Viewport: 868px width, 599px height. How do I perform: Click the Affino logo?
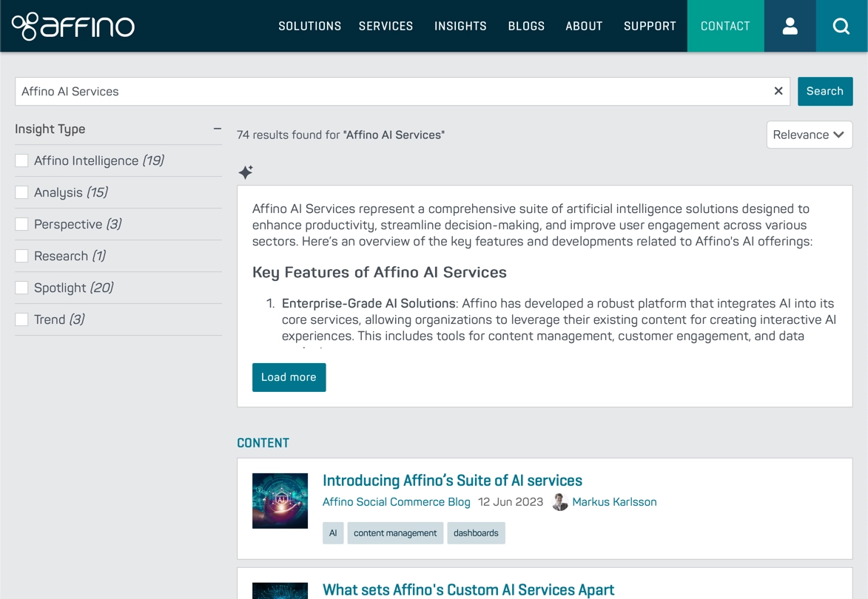point(73,26)
